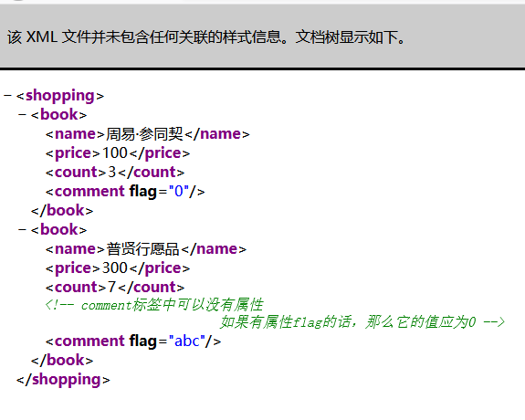The width and height of the screenshot is (525, 420).
Task: Click the closing </book> tag after flag="0"
Action: point(62,211)
